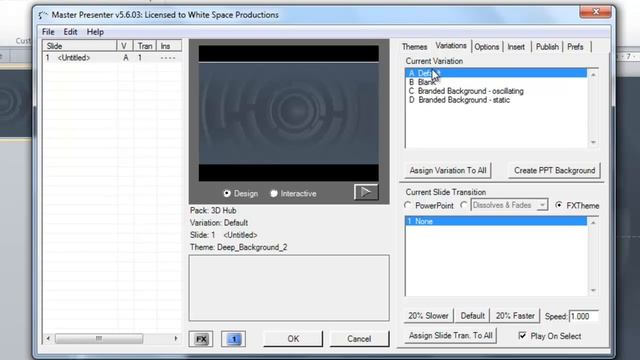Viewport: 640px width, 360px height.
Task: Click the V column header
Action: (x=124, y=46)
